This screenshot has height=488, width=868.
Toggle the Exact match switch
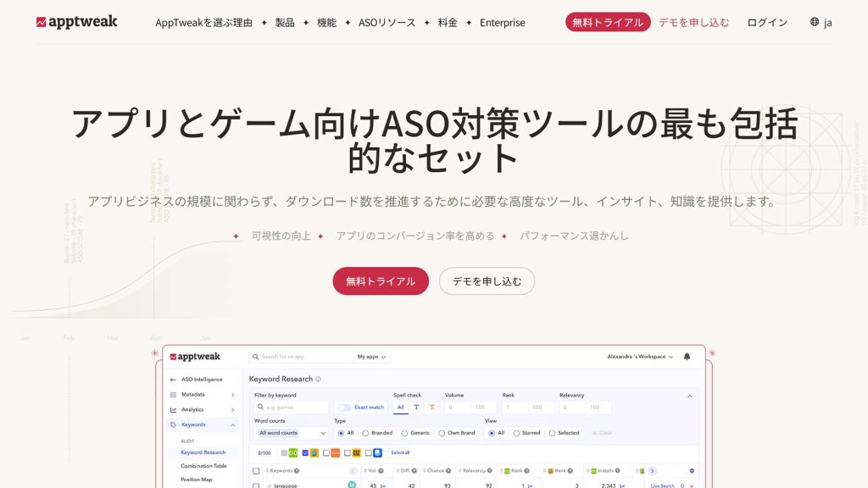click(344, 408)
